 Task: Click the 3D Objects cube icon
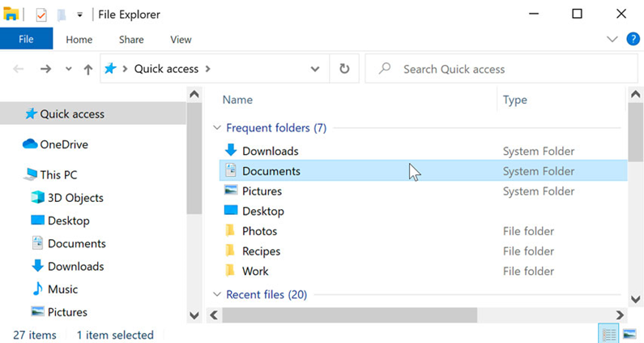(x=38, y=197)
